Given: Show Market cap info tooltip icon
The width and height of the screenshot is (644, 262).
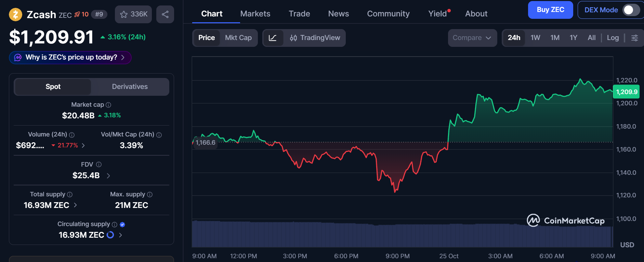Looking at the screenshot, I should point(108,105).
